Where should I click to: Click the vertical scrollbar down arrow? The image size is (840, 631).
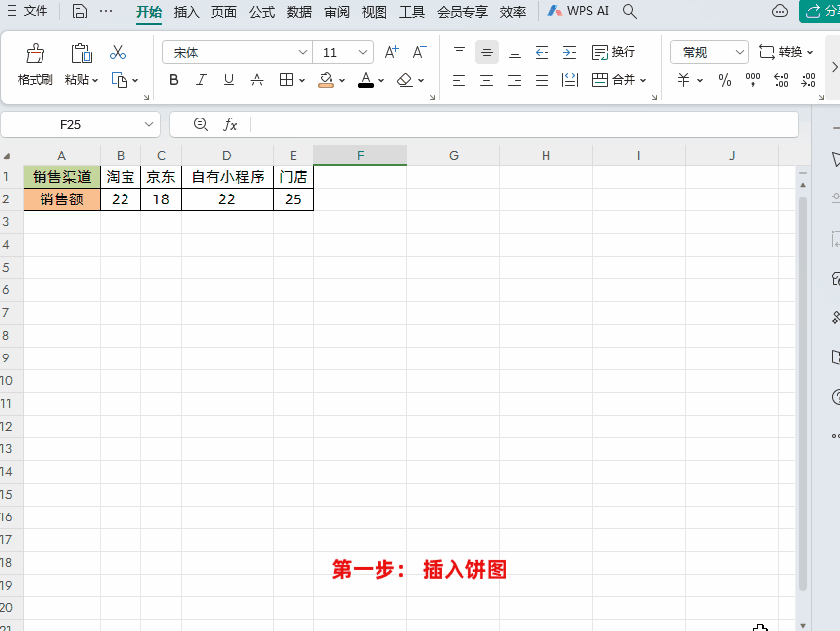tap(803, 625)
